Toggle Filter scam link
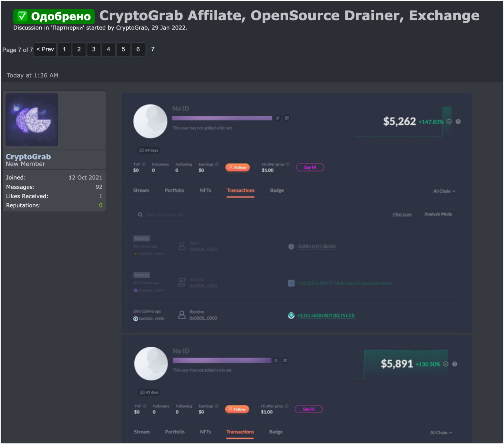The height and width of the screenshot is (444, 504). point(402,214)
